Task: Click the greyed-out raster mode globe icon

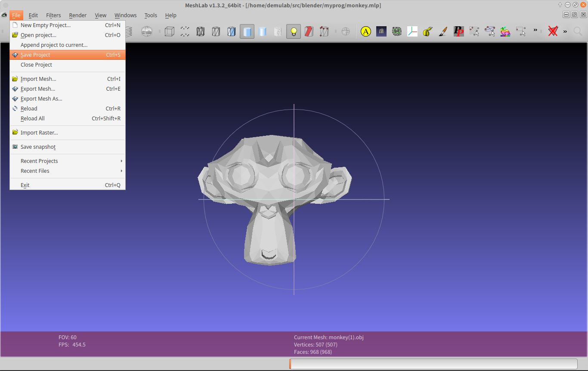Action: pyautogui.click(x=147, y=31)
